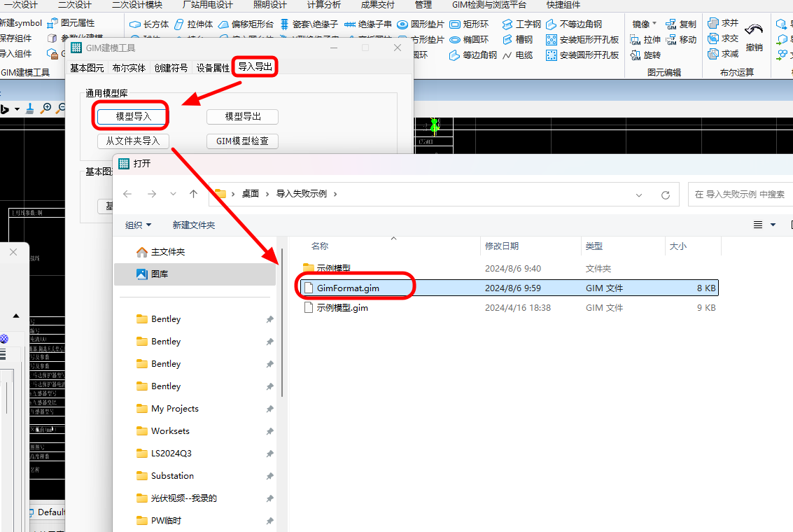793x532 pixels.
Task: Click the 安装矩形开孔板 tool
Action: click(x=582, y=39)
